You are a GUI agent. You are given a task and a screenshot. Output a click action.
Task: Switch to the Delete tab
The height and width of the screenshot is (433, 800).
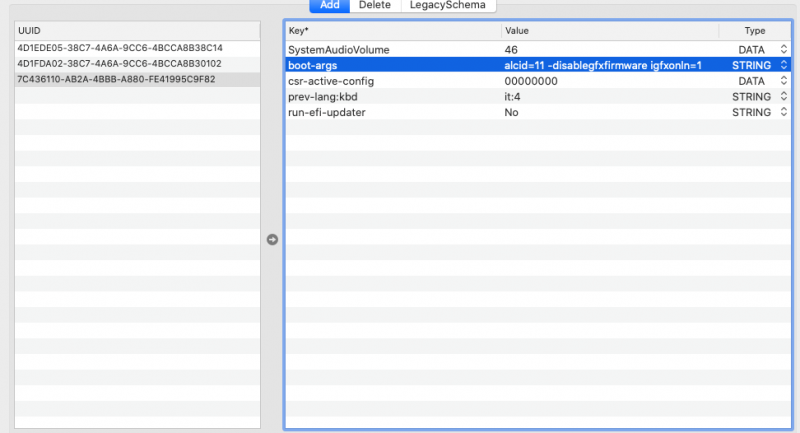coord(375,5)
